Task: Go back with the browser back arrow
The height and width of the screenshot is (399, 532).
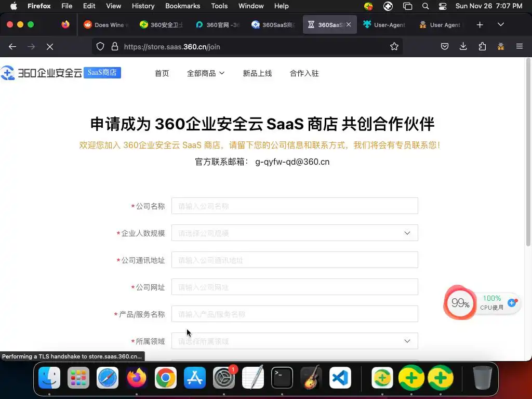Action: point(12,47)
